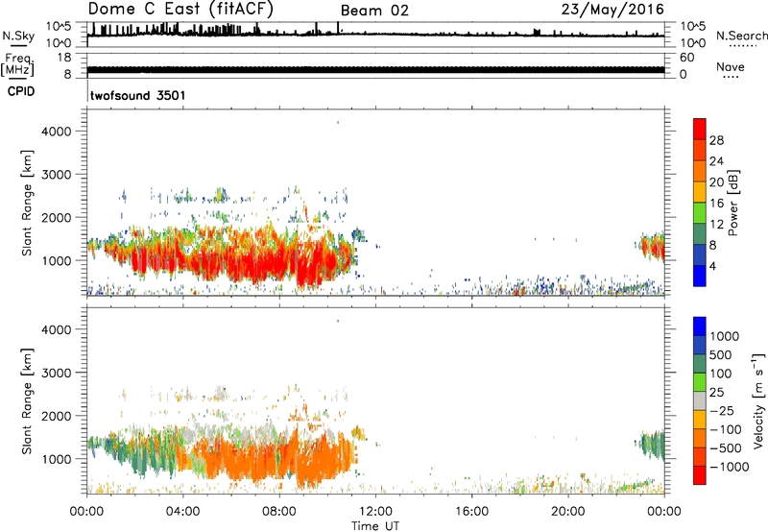Click the date "23/May/2016"

[x=612, y=9]
